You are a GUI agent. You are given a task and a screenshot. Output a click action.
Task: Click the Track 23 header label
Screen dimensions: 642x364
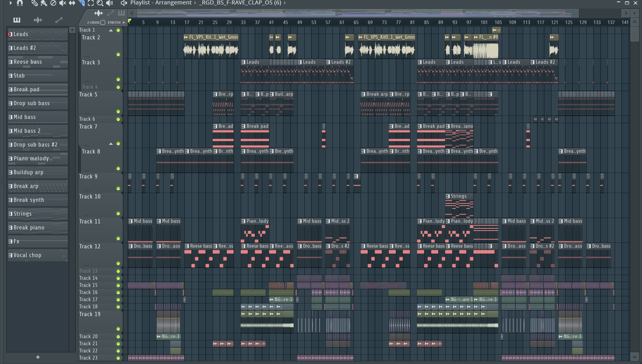[x=88, y=358]
